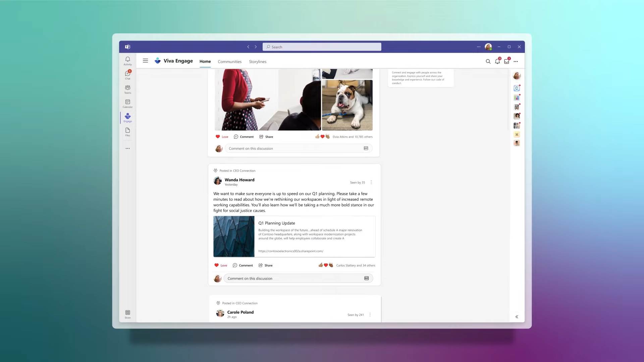The height and width of the screenshot is (362, 644).
Task: Open the Calendar from the left sidebar
Action: (x=127, y=104)
